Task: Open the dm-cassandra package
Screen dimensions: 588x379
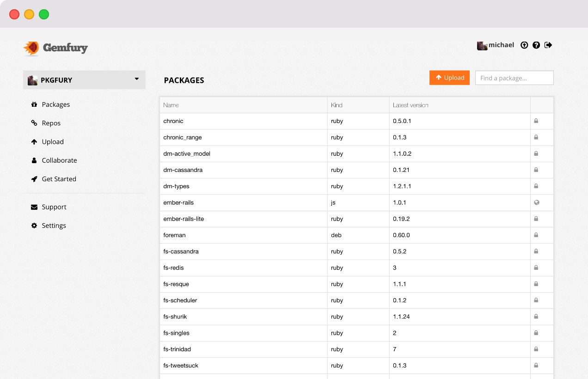Action: [183, 170]
